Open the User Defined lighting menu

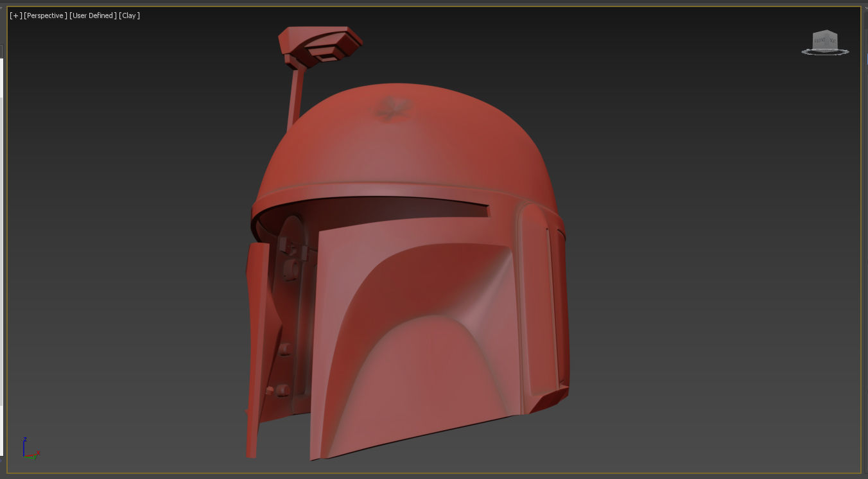[x=93, y=15]
